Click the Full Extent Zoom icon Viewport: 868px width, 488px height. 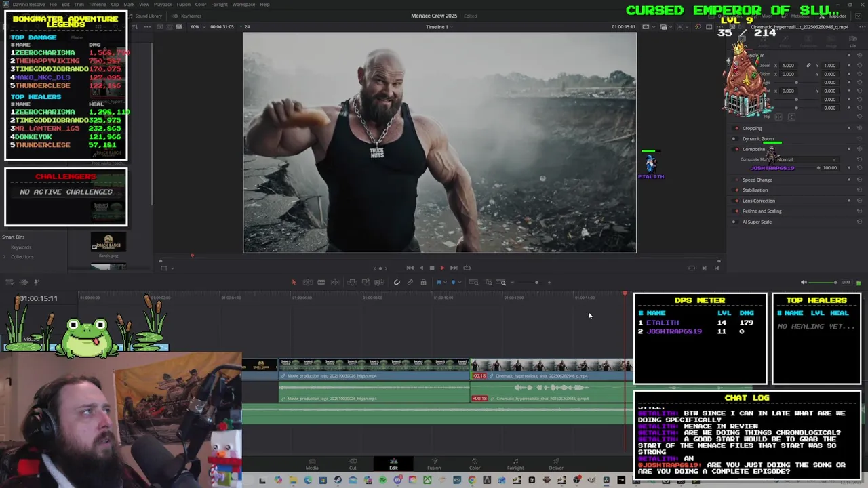(473, 282)
